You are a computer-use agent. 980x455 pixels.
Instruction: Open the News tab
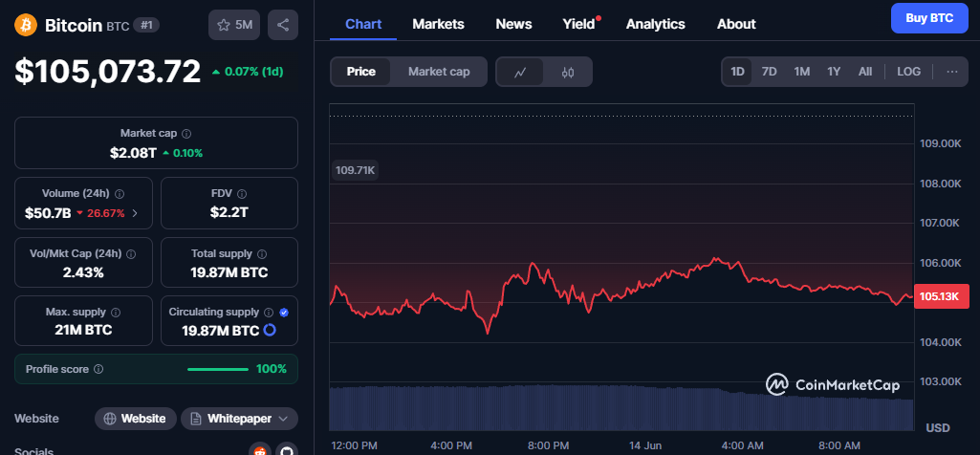(513, 25)
